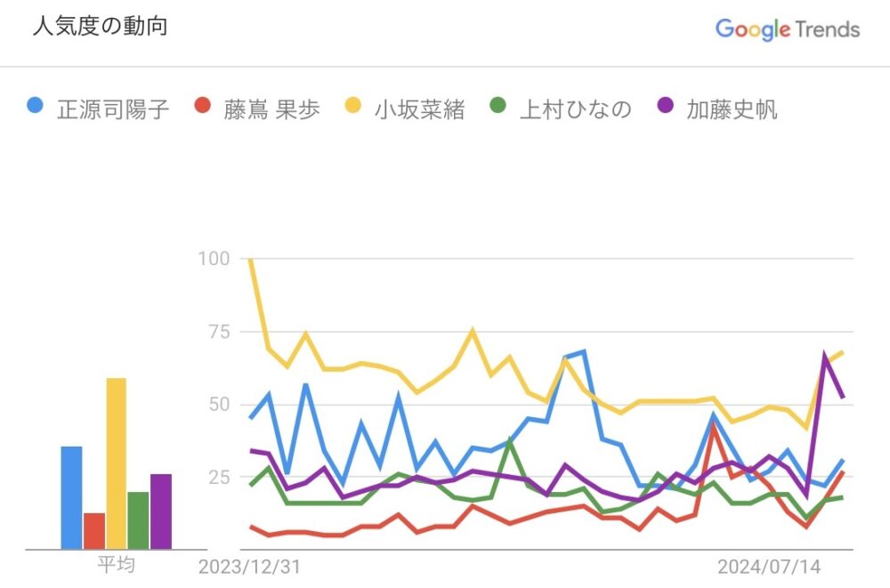890x588 pixels.
Task: Click the red average bar
Action: coord(93,530)
